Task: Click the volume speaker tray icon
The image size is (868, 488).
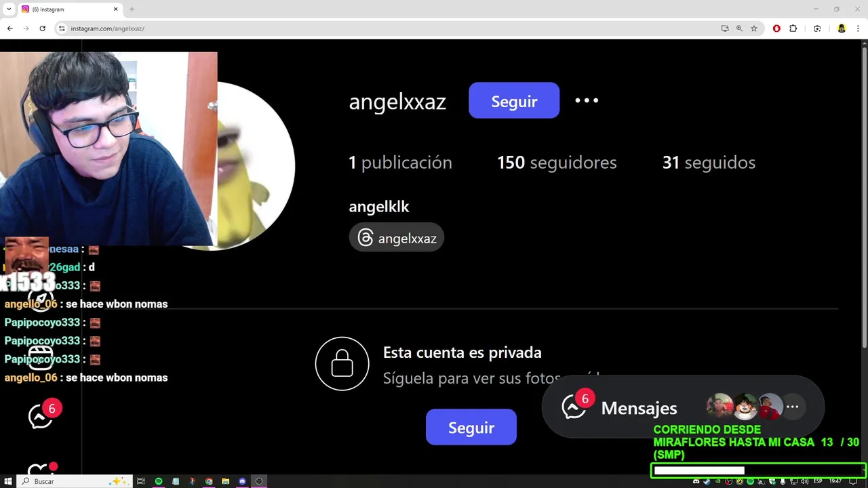Action: 804,481
